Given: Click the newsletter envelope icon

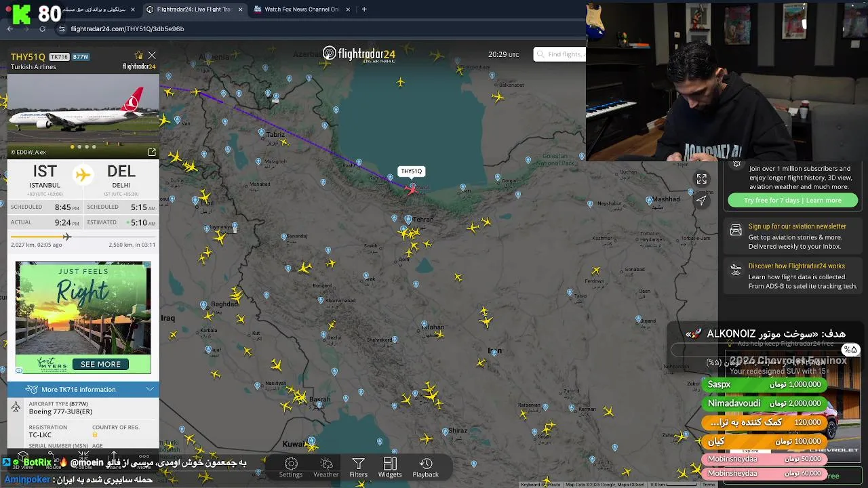Looking at the screenshot, I should coord(736,231).
